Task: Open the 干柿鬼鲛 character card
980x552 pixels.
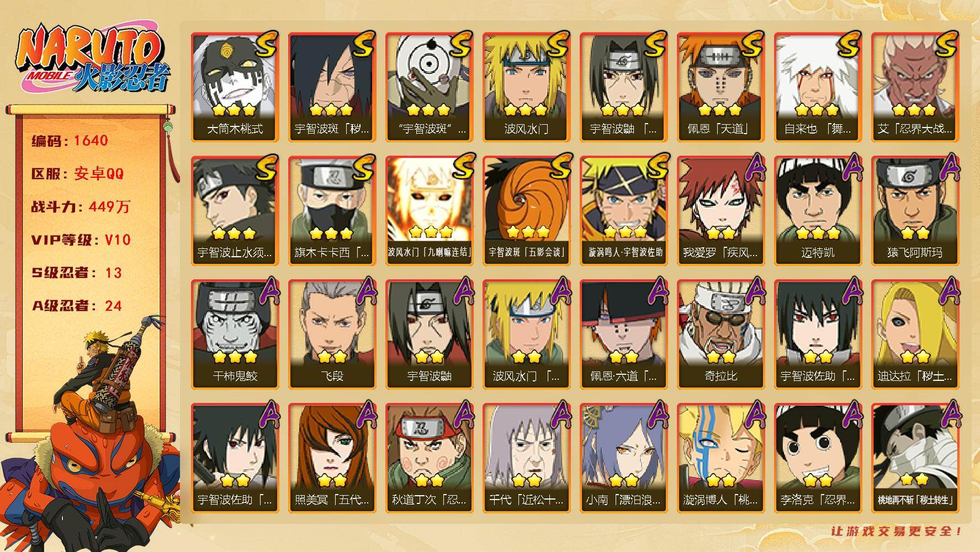Action: [235, 335]
